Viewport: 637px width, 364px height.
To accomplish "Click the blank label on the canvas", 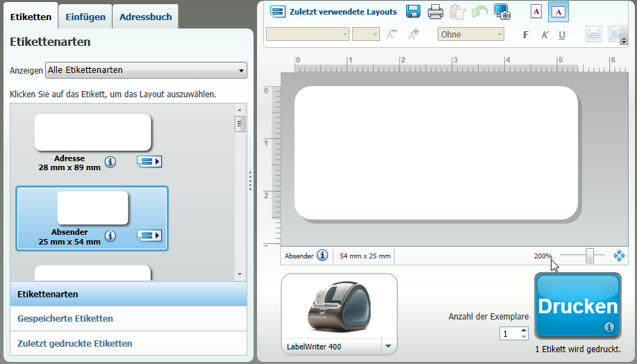I will click(x=436, y=153).
